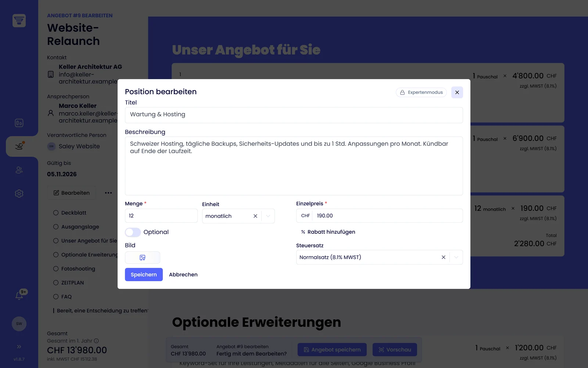Expand sidebar with double chevron icon

pyautogui.click(x=19, y=347)
